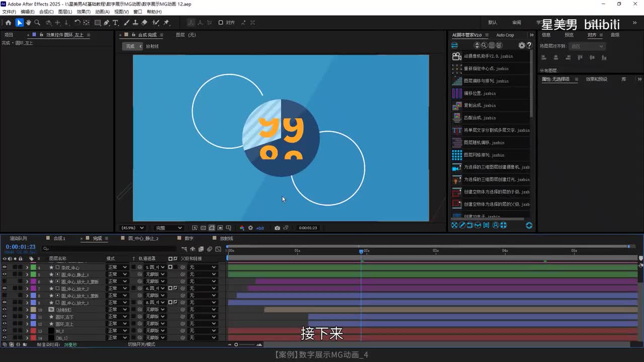This screenshot has width=644, height=362.
Task: Open the 图层(L) menu
Action: (65, 12)
